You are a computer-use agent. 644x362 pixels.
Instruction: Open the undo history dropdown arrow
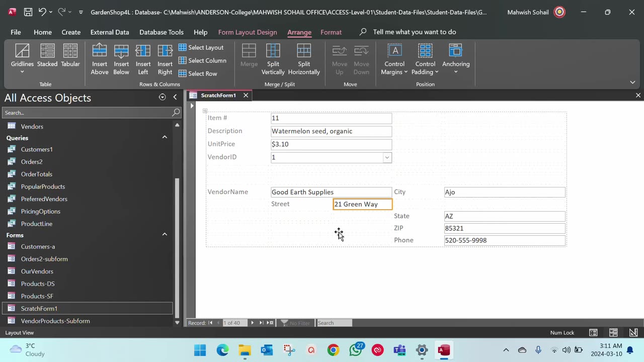[x=52, y=12]
